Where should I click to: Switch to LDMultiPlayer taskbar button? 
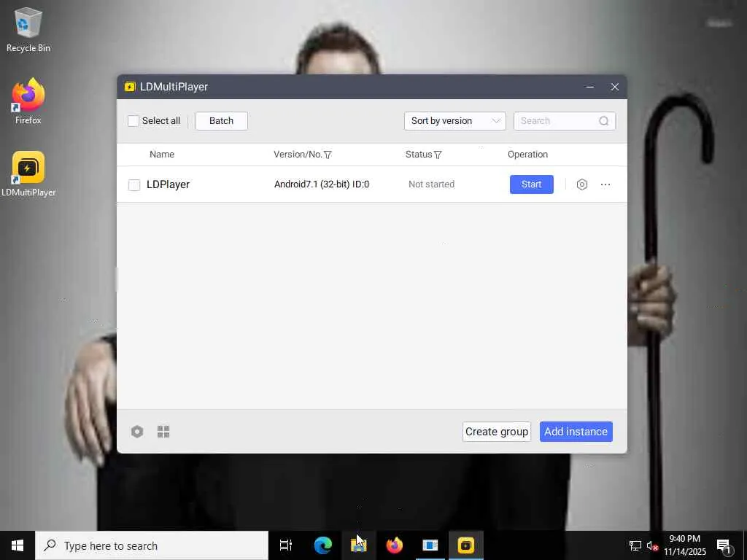click(x=466, y=545)
